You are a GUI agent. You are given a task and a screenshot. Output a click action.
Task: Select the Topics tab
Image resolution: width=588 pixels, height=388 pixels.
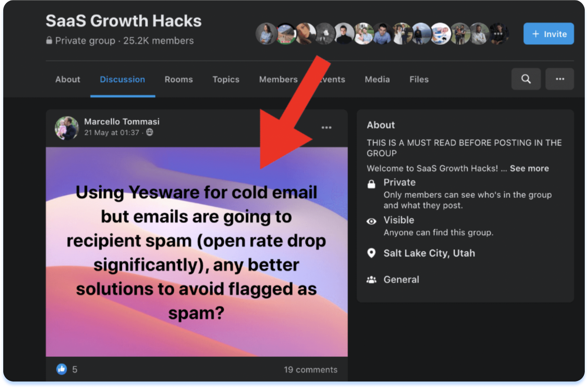click(226, 79)
